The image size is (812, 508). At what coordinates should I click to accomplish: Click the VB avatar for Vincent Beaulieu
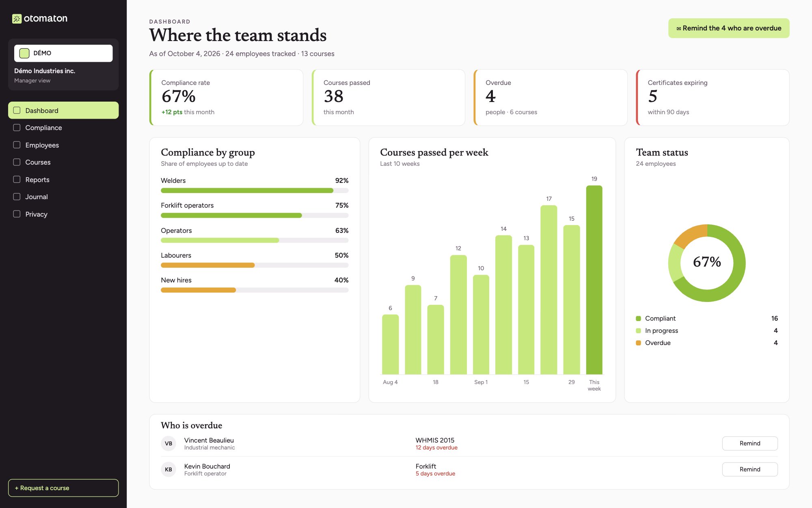(x=168, y=443)
